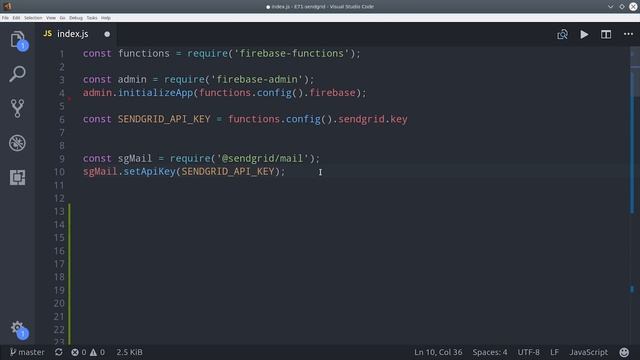The image size is (640, 360).
Task: Click initializeApp on line 4
Action: (156, 93)
